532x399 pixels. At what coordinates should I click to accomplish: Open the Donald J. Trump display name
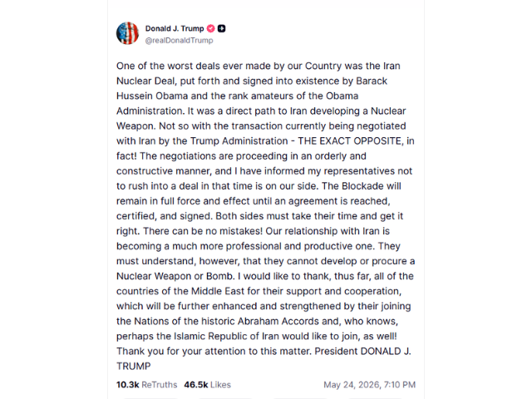point(175,28)
